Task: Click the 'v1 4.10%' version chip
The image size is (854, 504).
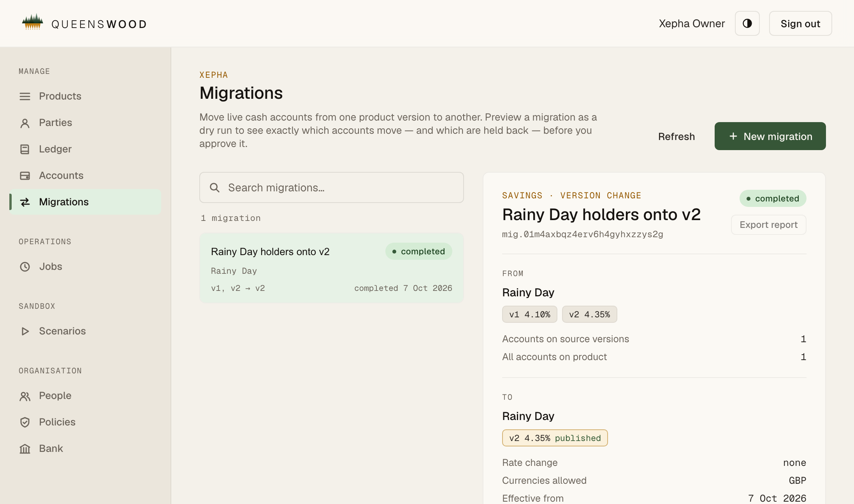Action: tap(529, 314)
